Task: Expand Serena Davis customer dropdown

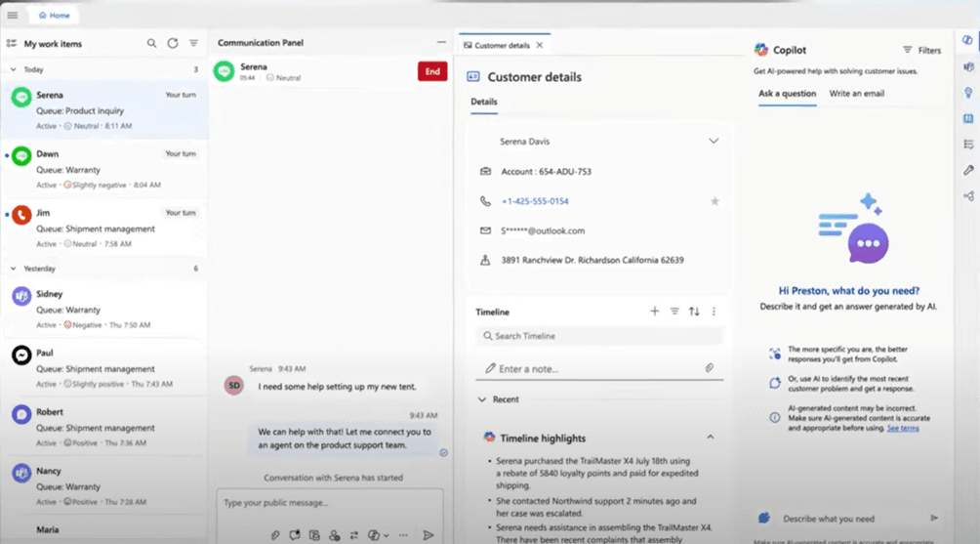Action: tap(714, 142)
